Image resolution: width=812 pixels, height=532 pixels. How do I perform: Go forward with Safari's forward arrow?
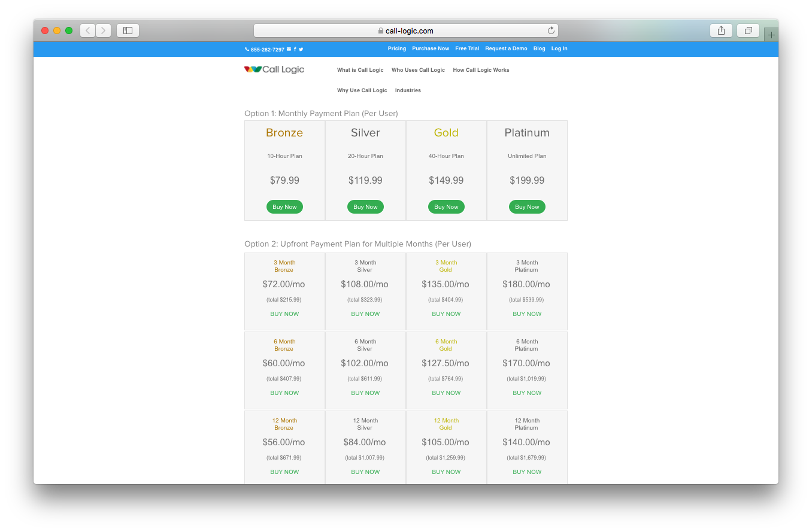pyautogui.click(x=103, y=31)
